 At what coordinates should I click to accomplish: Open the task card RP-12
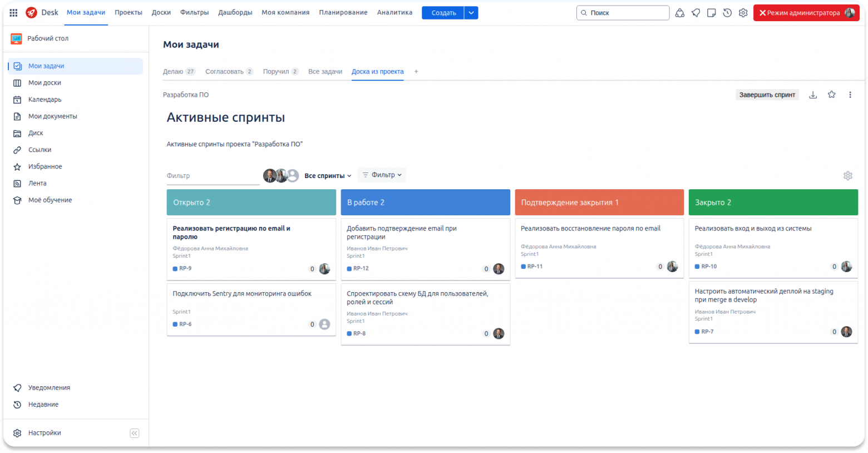coord(426,249)
